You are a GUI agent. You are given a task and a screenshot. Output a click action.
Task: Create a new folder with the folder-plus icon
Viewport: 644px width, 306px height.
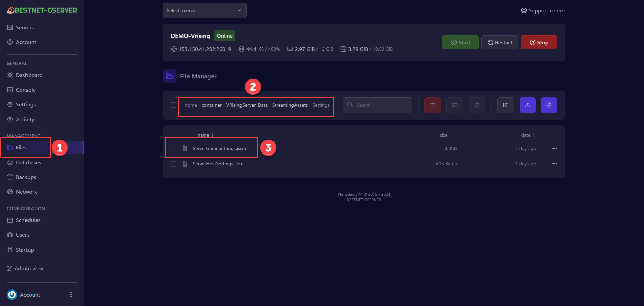click(505, 105)
